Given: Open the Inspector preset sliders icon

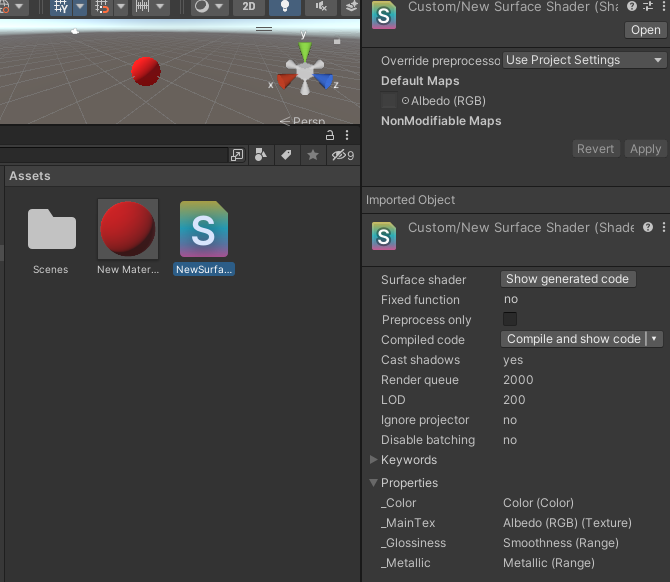Looking at the screenshot, I should 648,6.
